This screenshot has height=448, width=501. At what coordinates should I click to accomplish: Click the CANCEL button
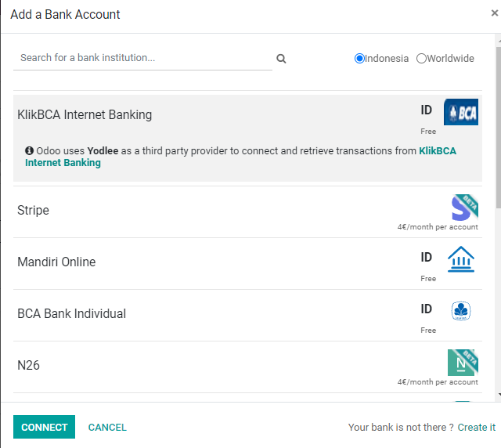(107, 427)
